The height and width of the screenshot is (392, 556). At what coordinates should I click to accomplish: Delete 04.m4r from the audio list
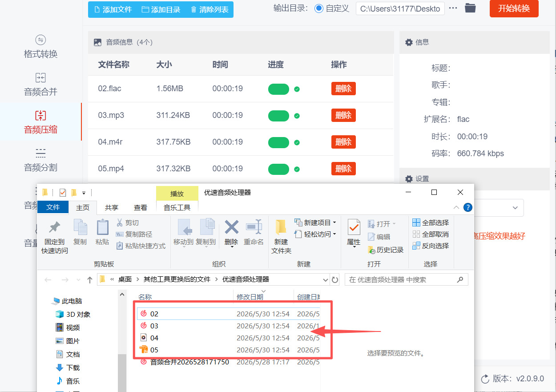click(343, 142)
